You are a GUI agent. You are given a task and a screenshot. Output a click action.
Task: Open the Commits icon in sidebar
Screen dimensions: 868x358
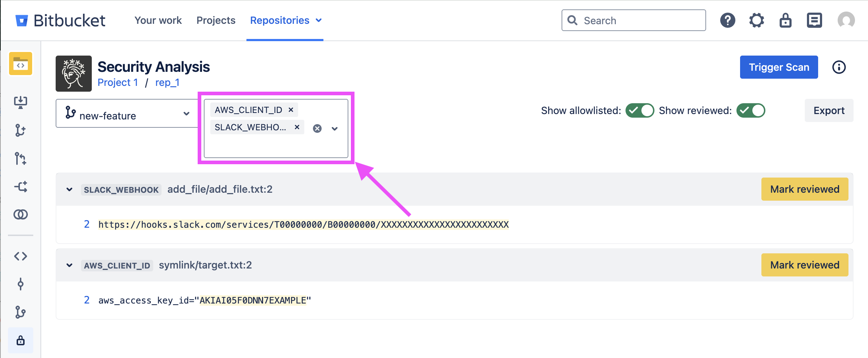(x=21, y=284)
